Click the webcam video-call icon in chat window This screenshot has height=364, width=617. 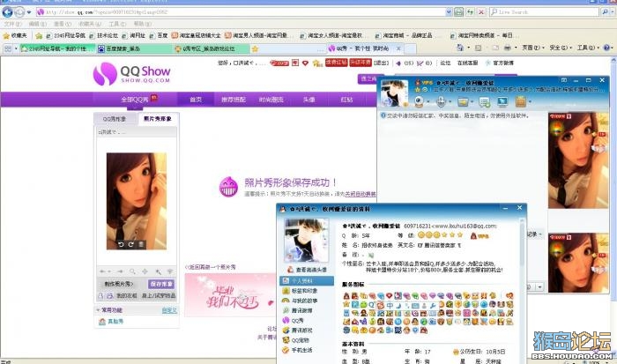click(x=419, y=102)
